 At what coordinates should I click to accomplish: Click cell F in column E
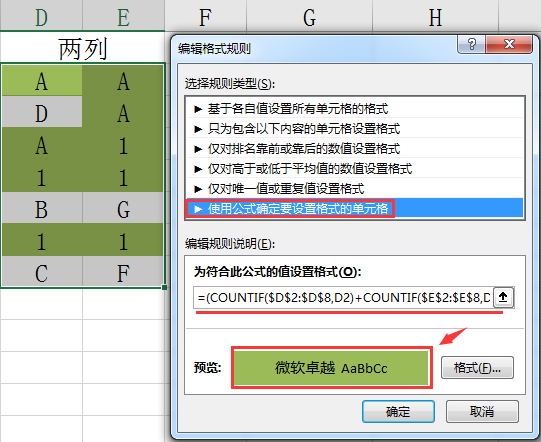point(123,272)
